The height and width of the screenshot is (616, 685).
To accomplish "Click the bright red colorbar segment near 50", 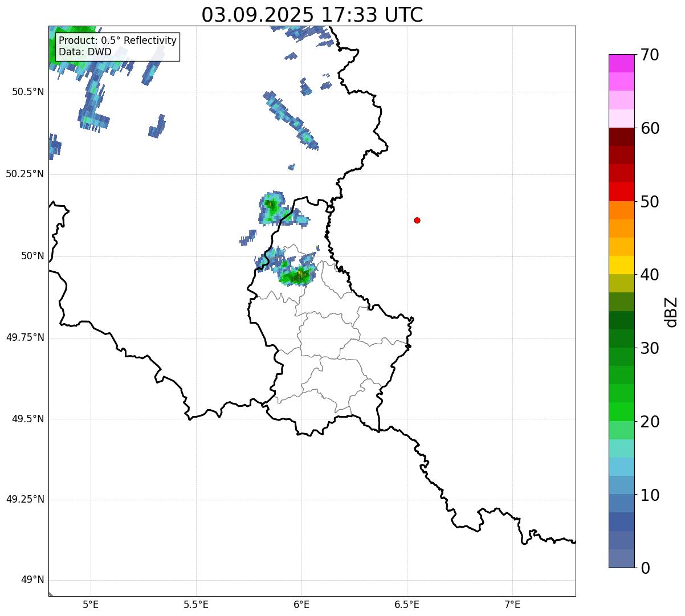I will pyautogui.click(x=622, y=191).
